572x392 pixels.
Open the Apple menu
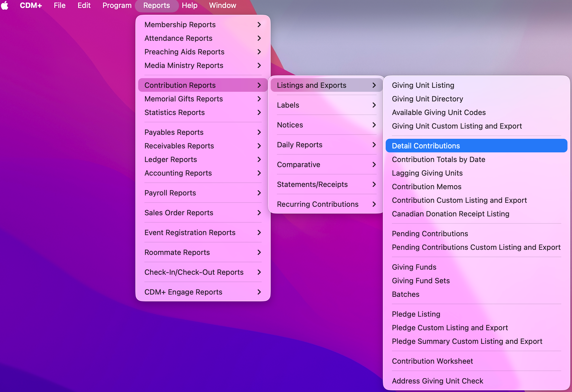(5, 5)
